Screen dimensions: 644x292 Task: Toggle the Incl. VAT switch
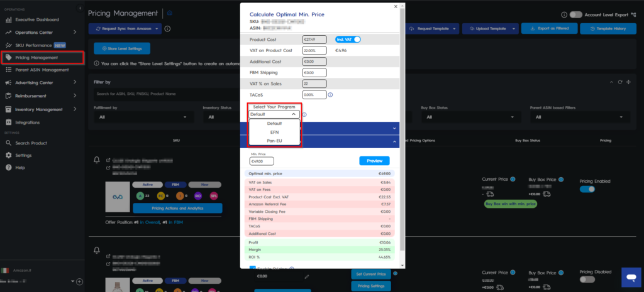click(348, 40)
